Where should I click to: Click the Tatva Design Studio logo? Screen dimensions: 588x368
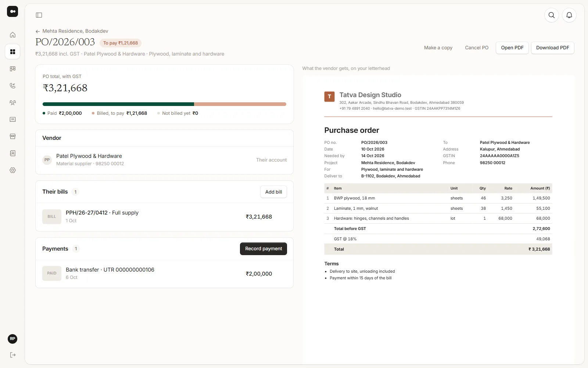[x=329, y=97]
